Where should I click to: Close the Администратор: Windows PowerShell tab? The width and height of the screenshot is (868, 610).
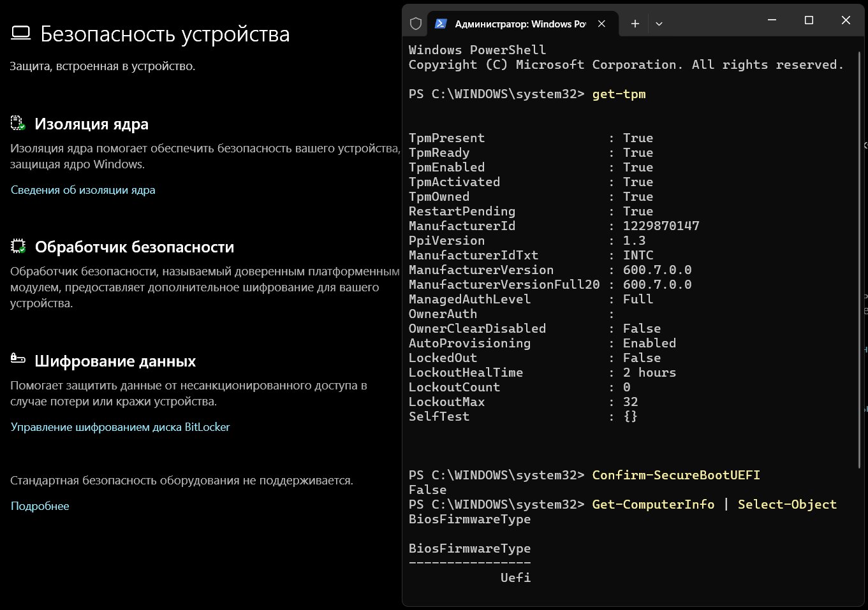601,24
